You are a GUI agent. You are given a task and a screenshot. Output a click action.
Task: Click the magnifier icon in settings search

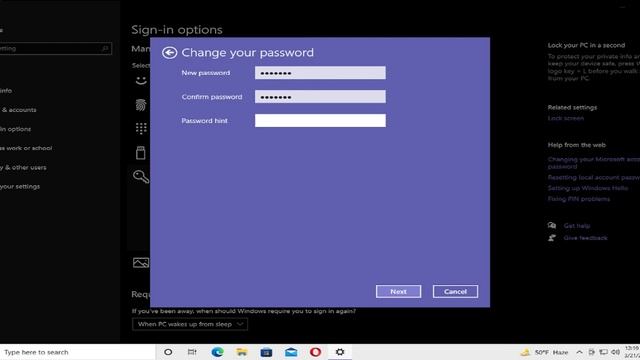(x=105, y=49)
